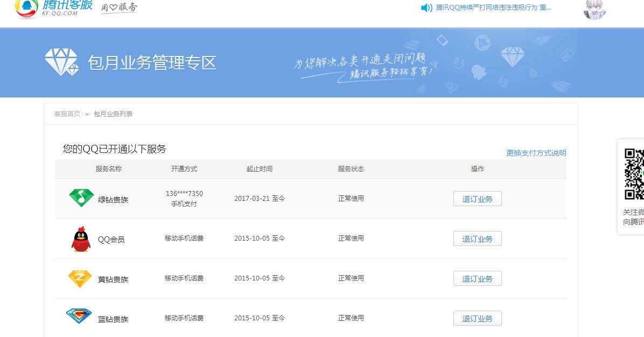Click the yellow diamond 黄钻贵族 icon

tap(80, 278)
